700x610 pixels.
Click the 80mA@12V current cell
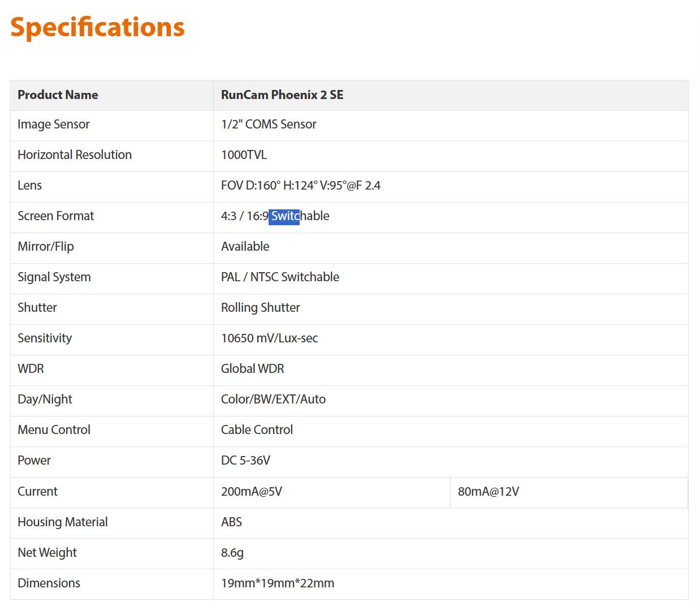tap(488, 492)
